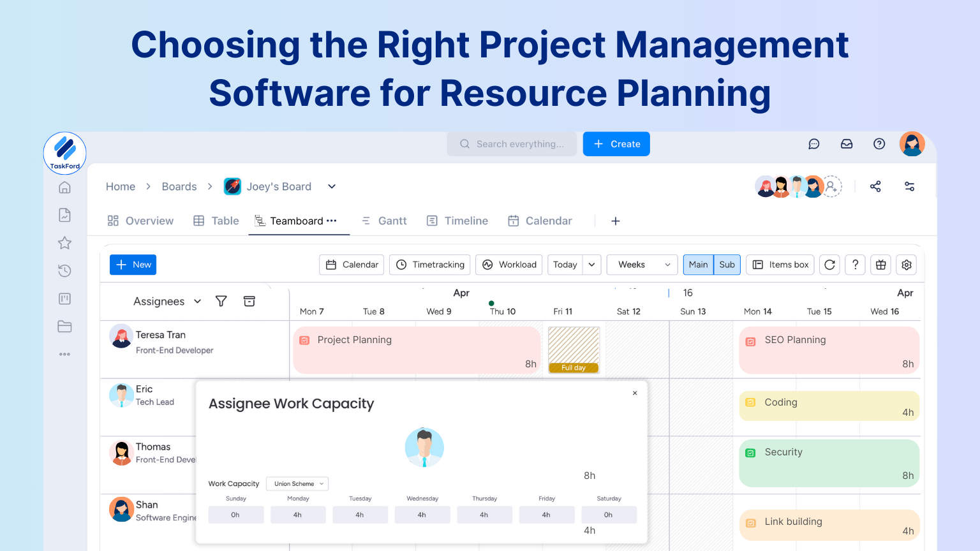Open the Weeks range dropdown
This screenshot has width=980, height=551.
pyautogui.click(x=642, y=265)
